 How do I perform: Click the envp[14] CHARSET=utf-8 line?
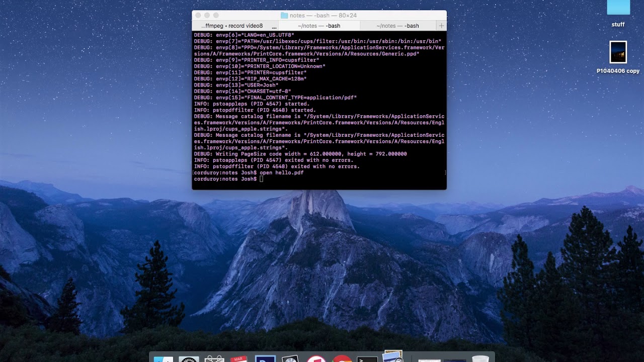click(x=243, y=91)
